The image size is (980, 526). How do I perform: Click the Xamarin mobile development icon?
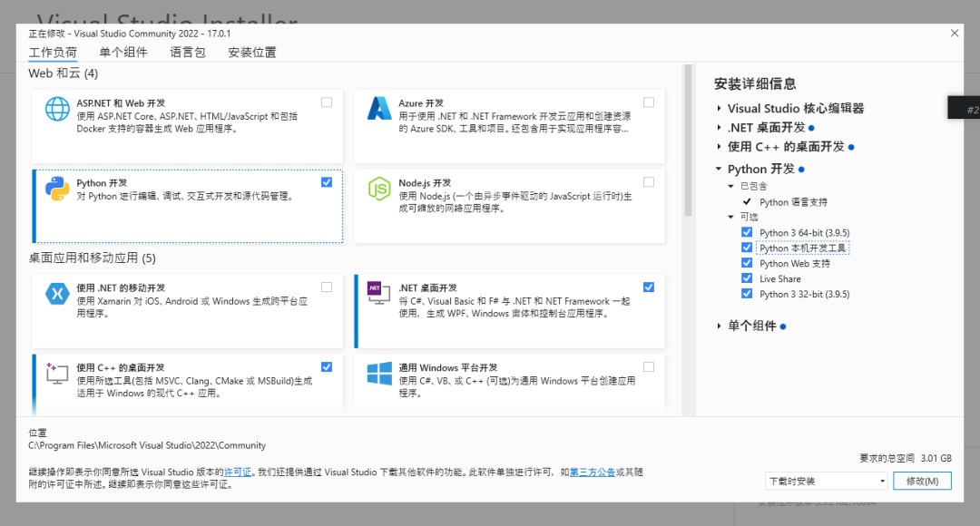click(57, 294)
